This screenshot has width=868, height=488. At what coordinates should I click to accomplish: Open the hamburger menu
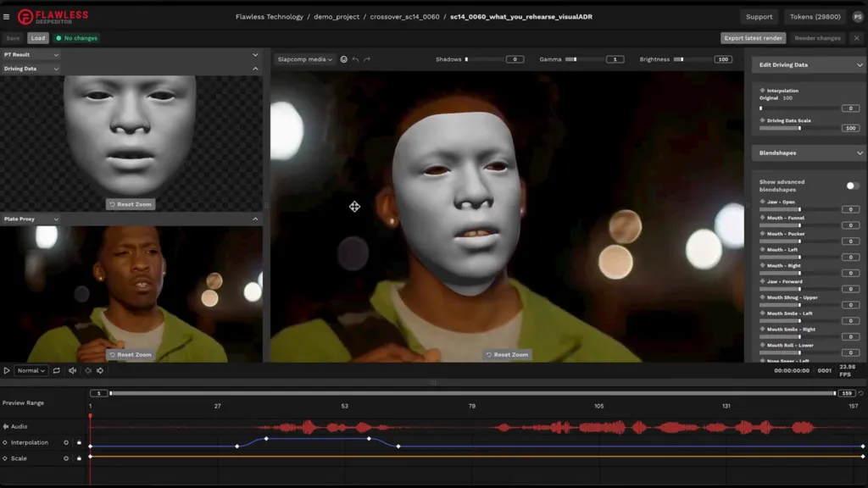[x=7, y=16]
